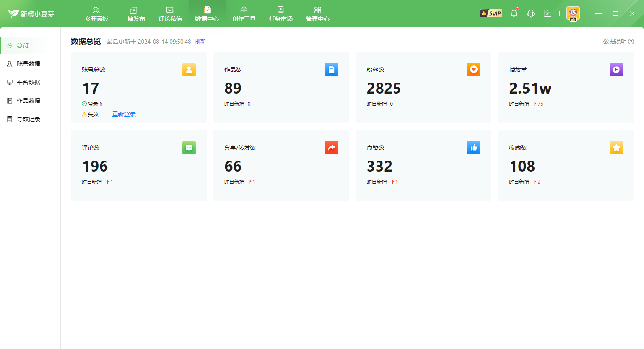The height and width of the screenshot is (349, 644).
Task: Click the SVIP membership badge
Action: tap(491, 13)
